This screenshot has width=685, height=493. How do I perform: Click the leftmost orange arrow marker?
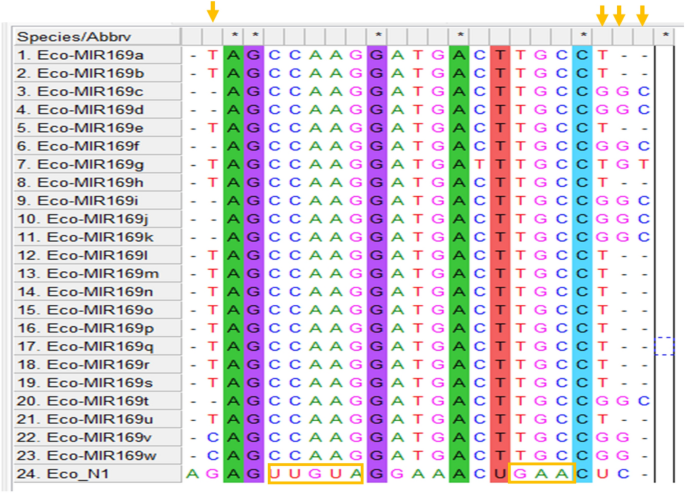pyautogui.click(x=212, y=12)
